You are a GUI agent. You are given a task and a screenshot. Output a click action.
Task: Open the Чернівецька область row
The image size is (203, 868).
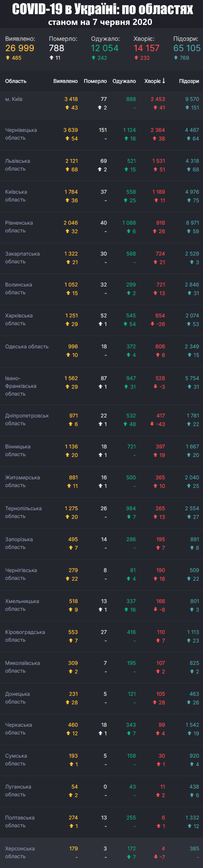pyautogui.click(x=101, y=134)
